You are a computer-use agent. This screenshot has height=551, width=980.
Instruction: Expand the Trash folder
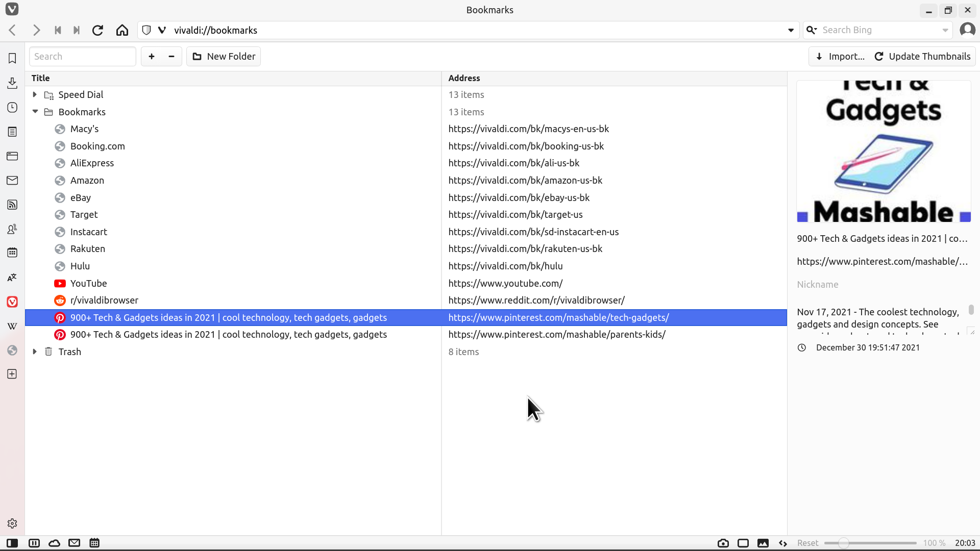point(35,352)
